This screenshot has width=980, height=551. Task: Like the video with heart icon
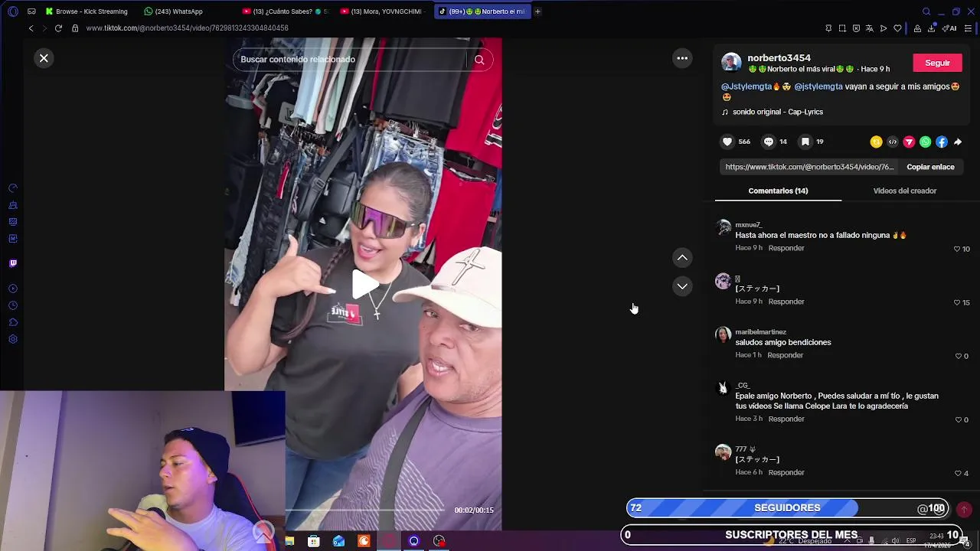tap(727, 142)
